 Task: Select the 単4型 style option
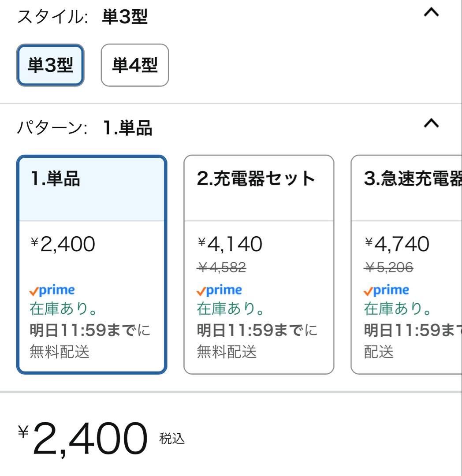point(134,65)
